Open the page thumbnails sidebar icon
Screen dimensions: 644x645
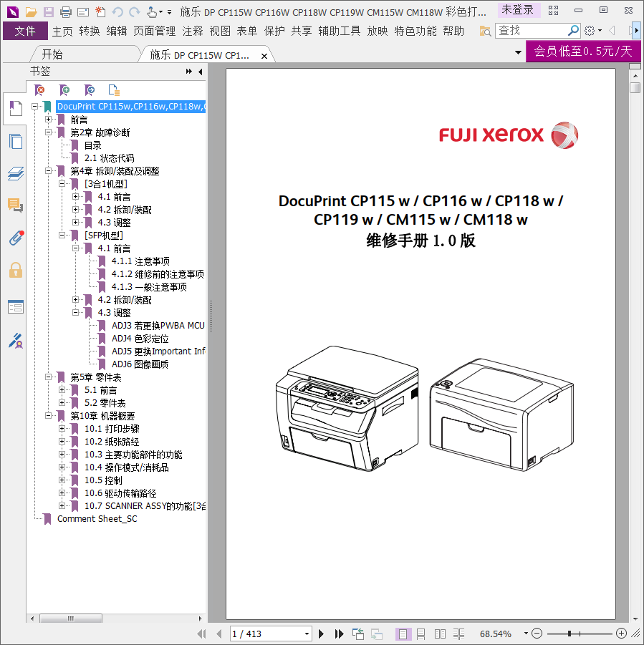(16, 141)
